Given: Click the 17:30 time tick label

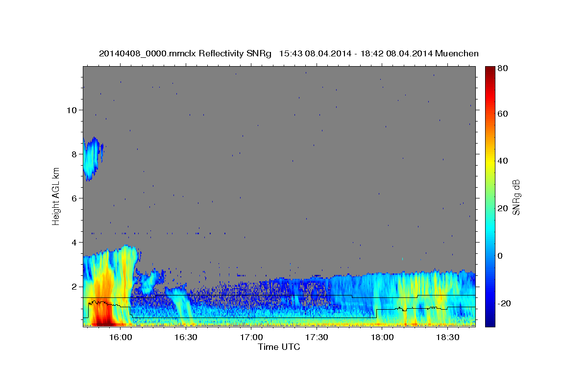Looking at the screenshot, I should [x=317, y=337].
